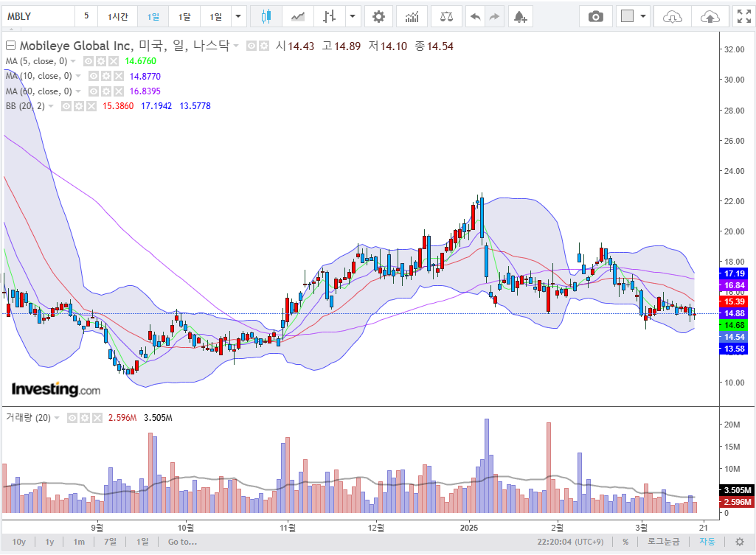756x555 pixels.
Task: Toggle fullscreen mode icon
Action: point(744,17)
